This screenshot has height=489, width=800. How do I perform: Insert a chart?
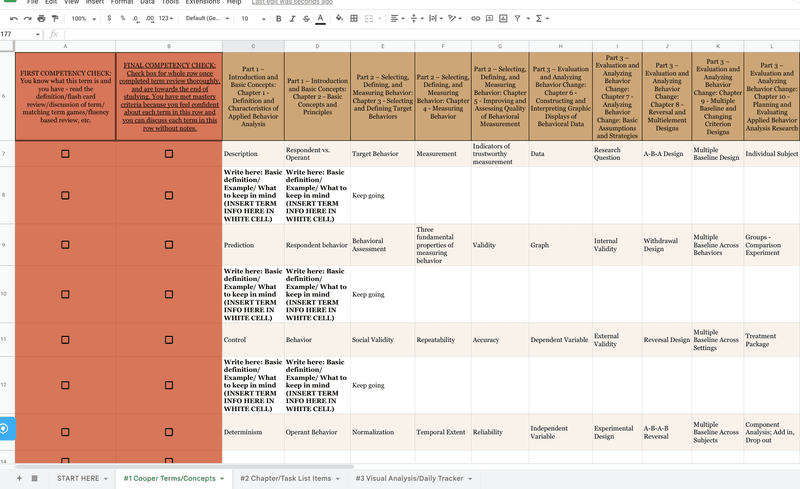pyautogui.click(x=503, y=18)
